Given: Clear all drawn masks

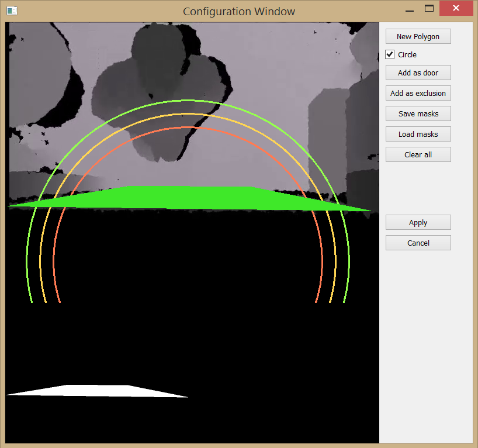Looking at the screenshot, I should pos(418,154).
